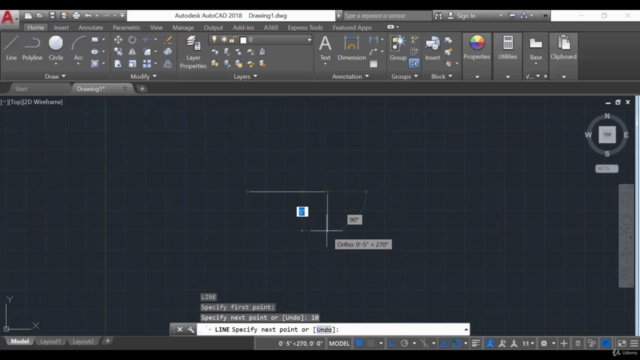This screenshot has width=640, height=360.
Task: Click the Undo option in command line
Action: 324,329
